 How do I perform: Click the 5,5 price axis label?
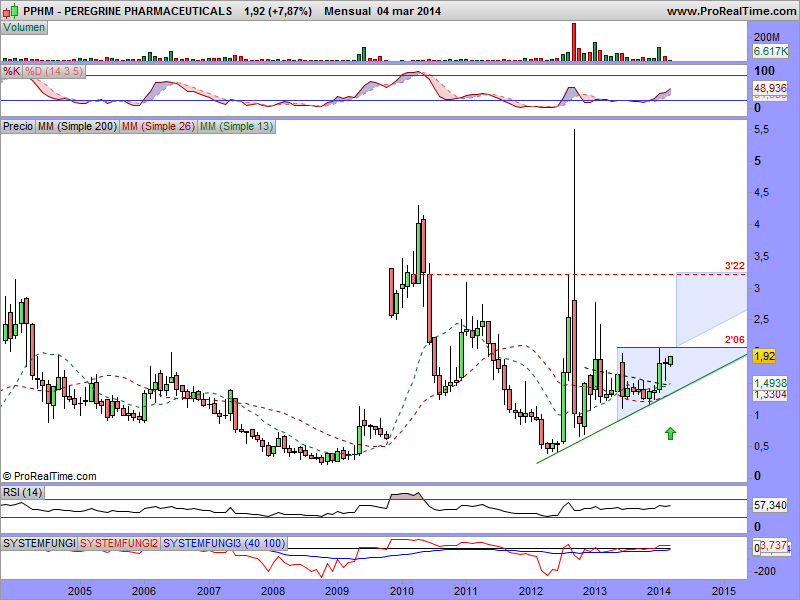click(761, 130)
